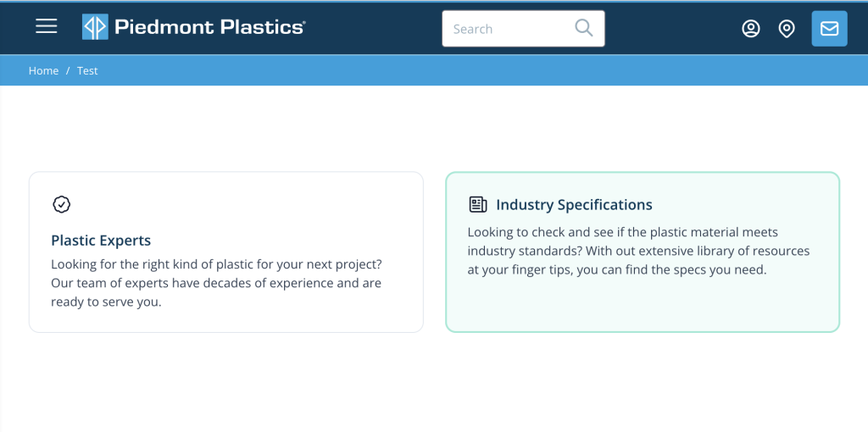The width and height of the screenshot is (868, 432).
Task: Select the highlighted Industry Specifications card
Action: pos(642,303)
